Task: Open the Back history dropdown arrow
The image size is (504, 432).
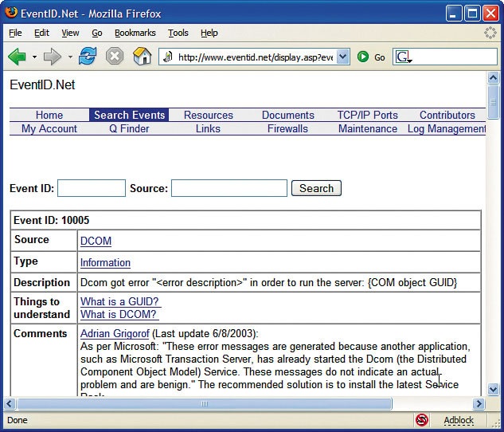Action: tap(34, 57)
